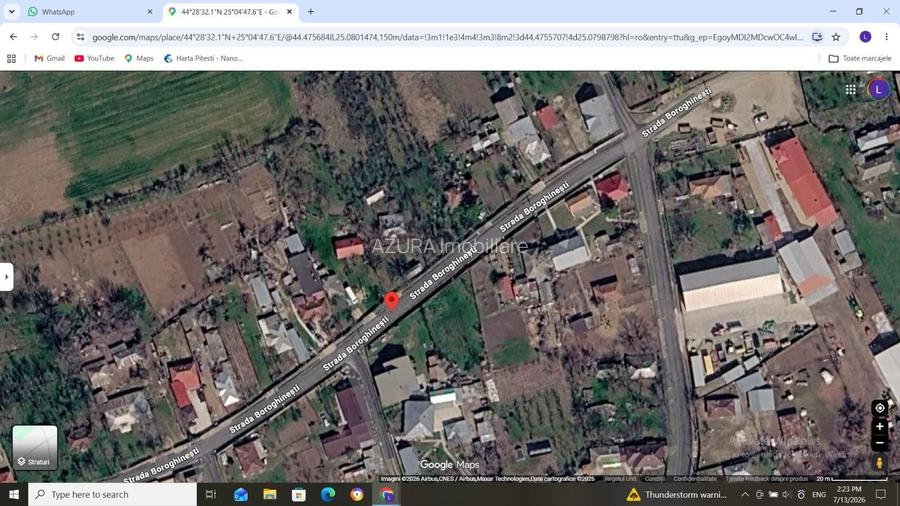Switch map layer via Straturi thumbnail

tap(34, 447)
